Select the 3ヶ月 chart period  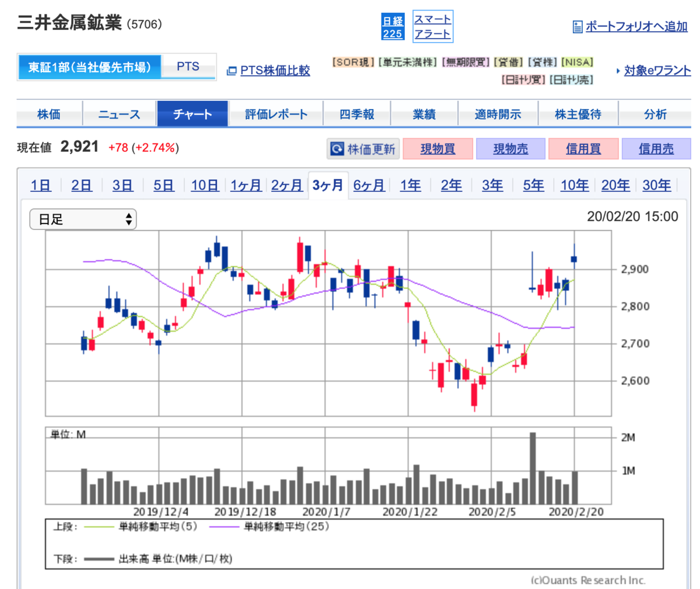328,186
